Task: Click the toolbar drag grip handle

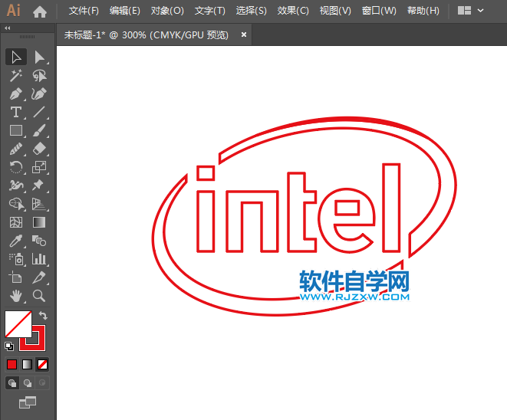Action: 27,37
